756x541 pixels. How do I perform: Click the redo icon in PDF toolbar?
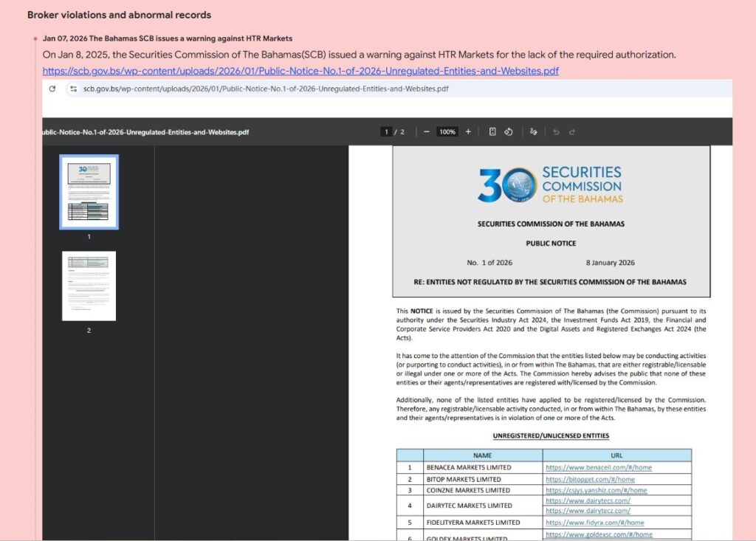(571, 131)
